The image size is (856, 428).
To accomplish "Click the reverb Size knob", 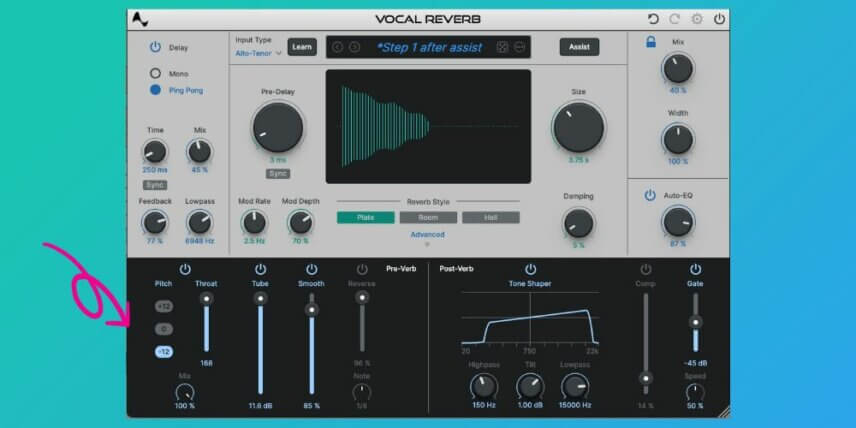I will pos(579,127).
